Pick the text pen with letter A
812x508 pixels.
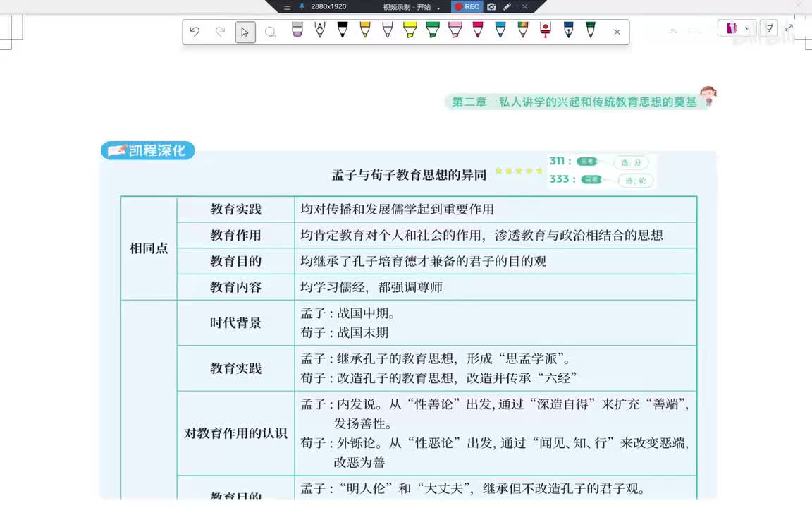click(x=320, y=29)
